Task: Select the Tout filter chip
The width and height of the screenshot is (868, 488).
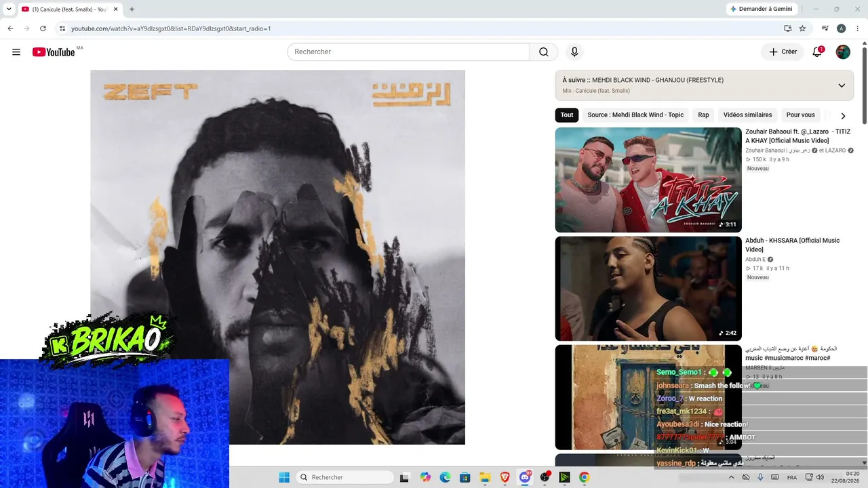Action: 567,115
